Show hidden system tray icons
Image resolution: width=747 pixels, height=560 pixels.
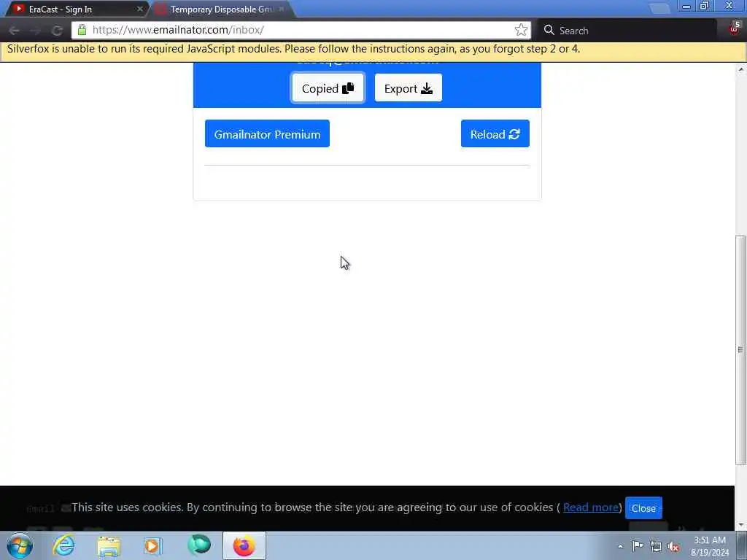tap(620, 546)
